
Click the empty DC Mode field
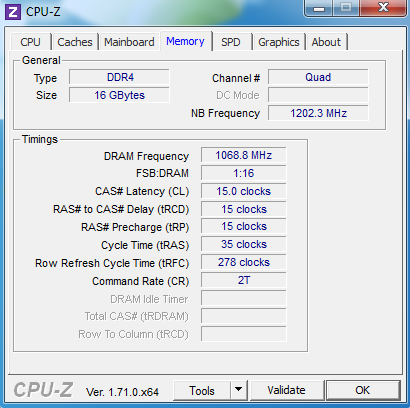(318, 95)
